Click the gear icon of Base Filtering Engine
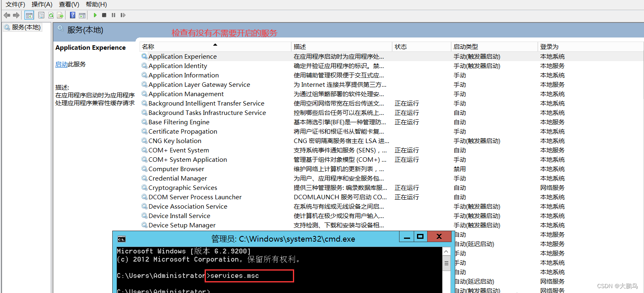Screen dimensions: 644x293 144,122
